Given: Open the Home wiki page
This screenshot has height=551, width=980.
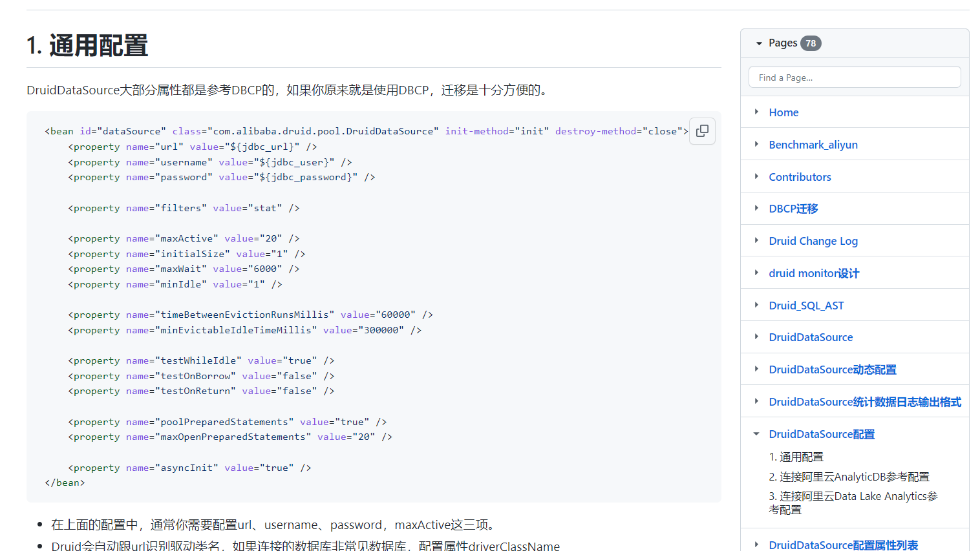Looking at the screenshot, I should [x=783, y=112].
